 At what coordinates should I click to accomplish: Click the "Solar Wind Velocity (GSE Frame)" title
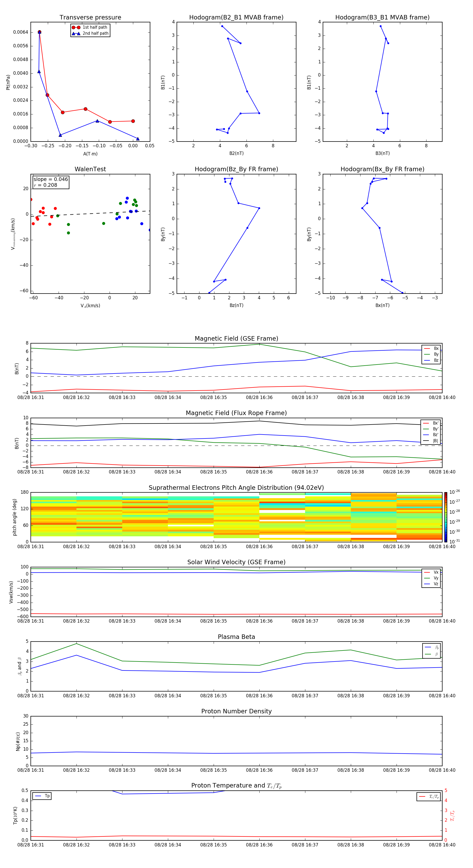236,562
